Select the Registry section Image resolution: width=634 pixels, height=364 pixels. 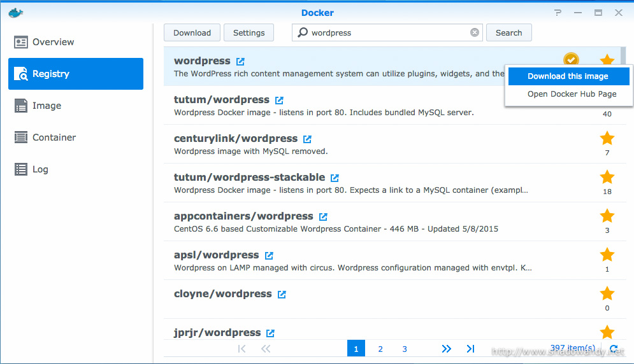coord(76,74)
